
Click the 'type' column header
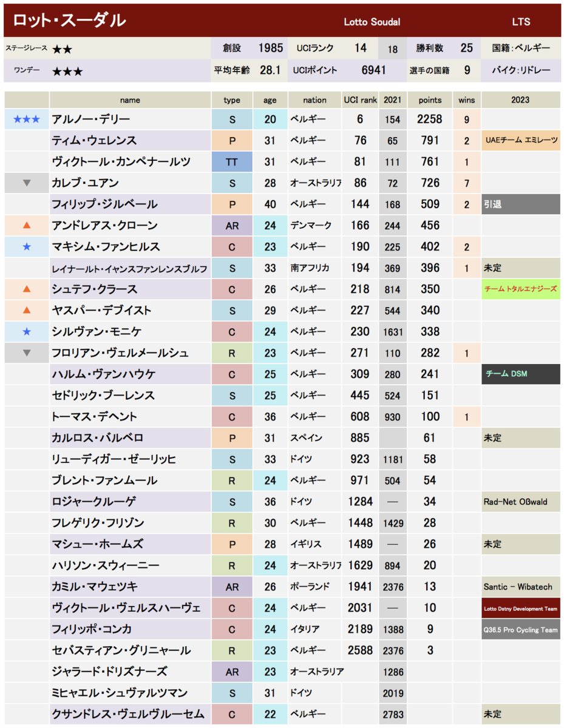point(232,100)
